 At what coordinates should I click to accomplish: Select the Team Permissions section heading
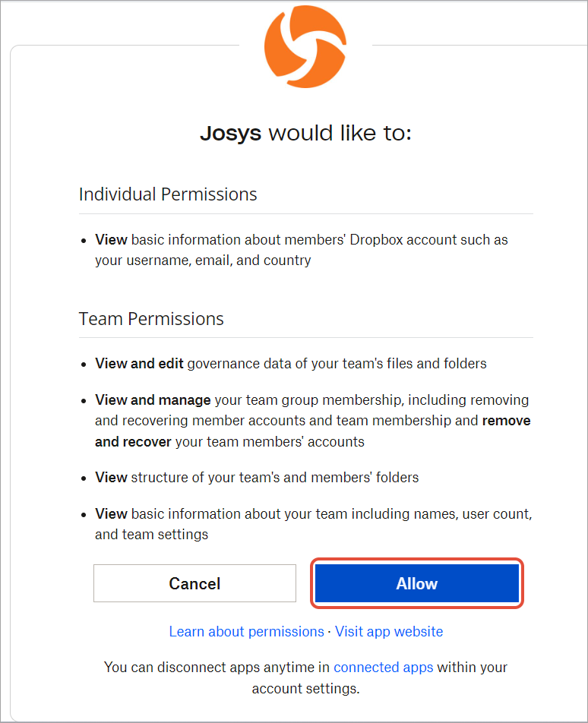tap(151, 318)
